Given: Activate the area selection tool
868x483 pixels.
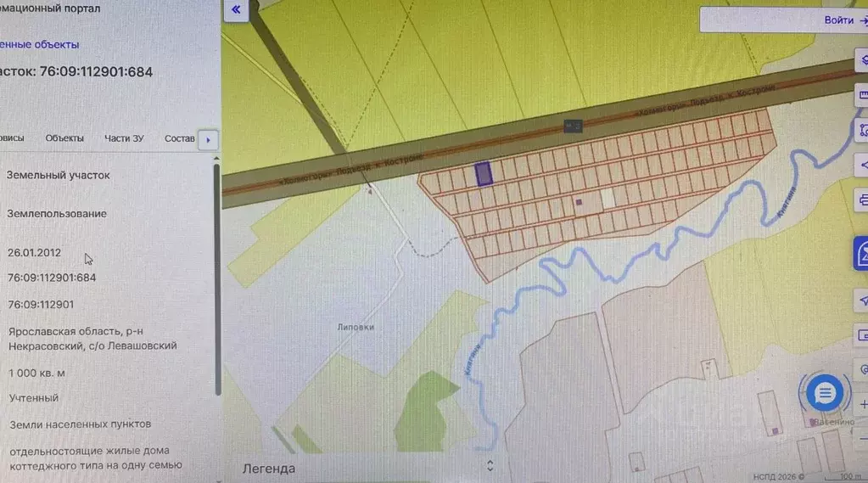Looking at the screenshot, I should coord(862,131).
